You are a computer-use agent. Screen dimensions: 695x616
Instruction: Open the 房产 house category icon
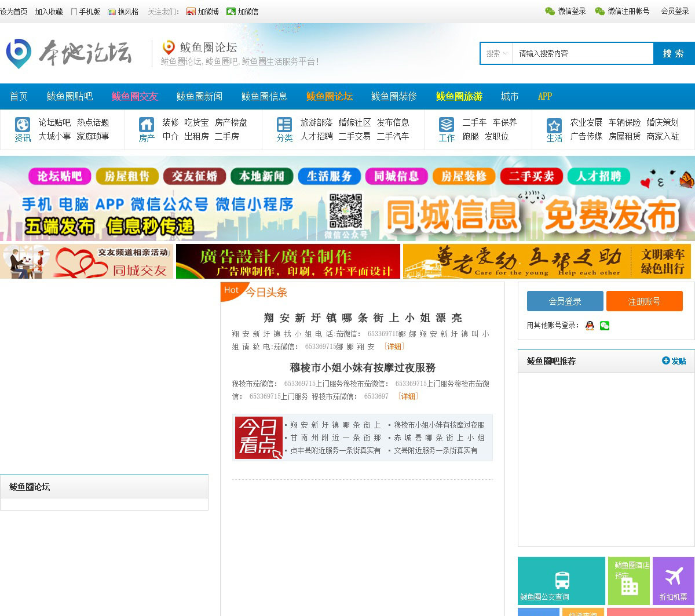[147, 125]
